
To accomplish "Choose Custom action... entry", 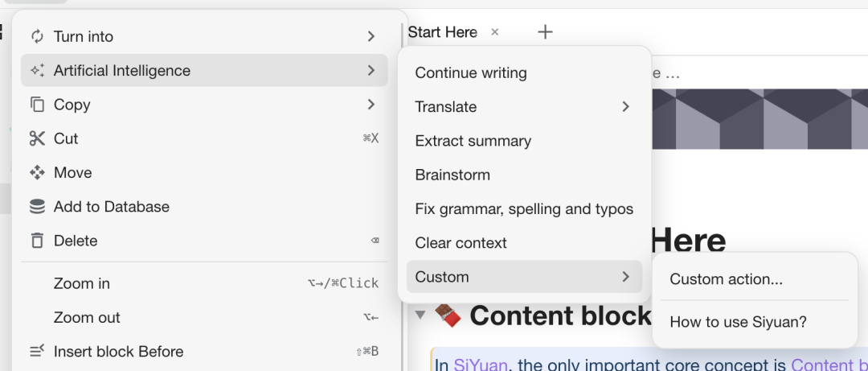I will pyautogui.click(x=726, y=279).
